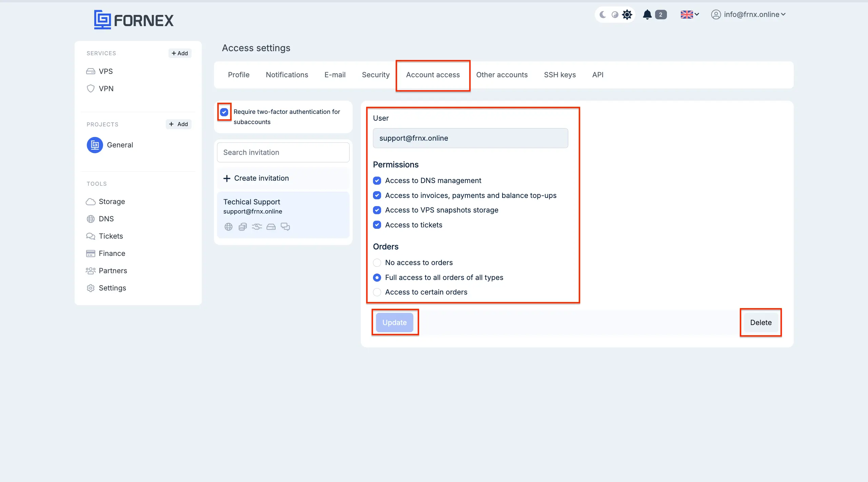Open the Profile tab
Screen dimensions: 868x482
239,75
